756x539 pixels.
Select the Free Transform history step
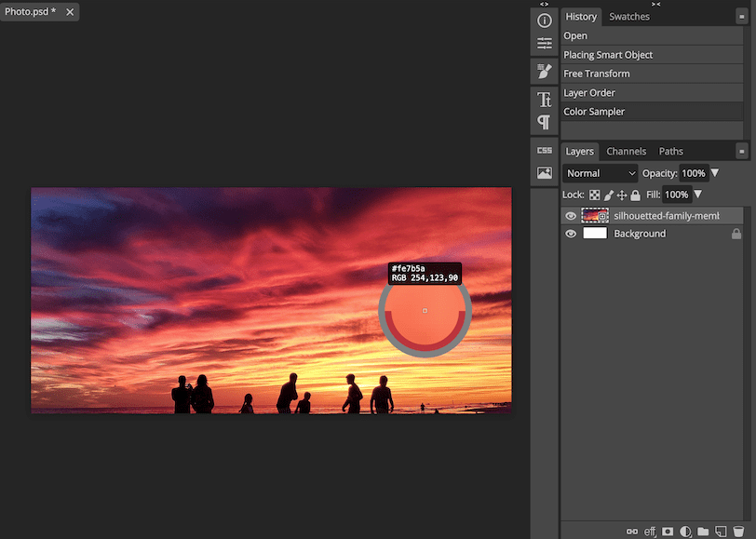point(597,74)
